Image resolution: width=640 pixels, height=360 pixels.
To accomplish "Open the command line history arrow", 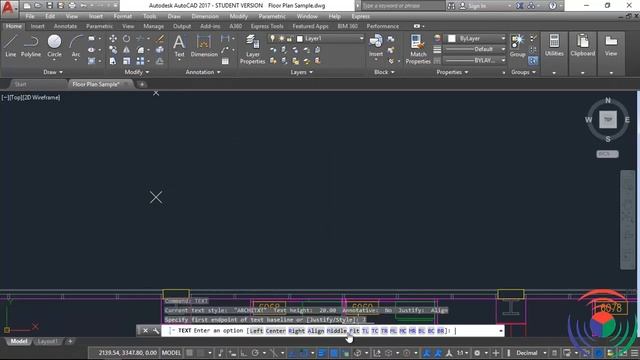I will click(501, 331).
